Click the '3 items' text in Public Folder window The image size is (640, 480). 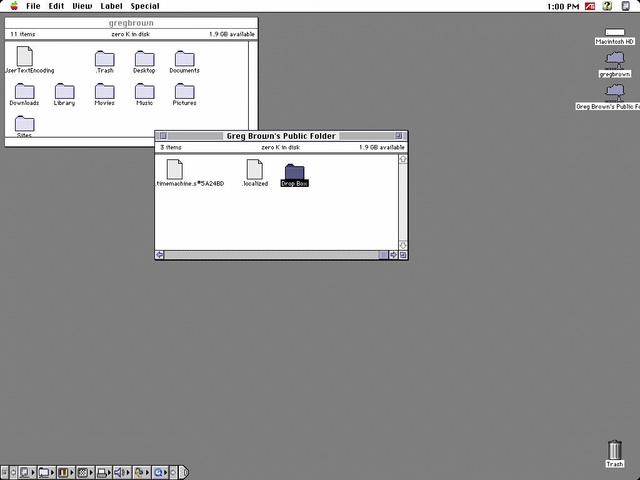click(171, 147)
